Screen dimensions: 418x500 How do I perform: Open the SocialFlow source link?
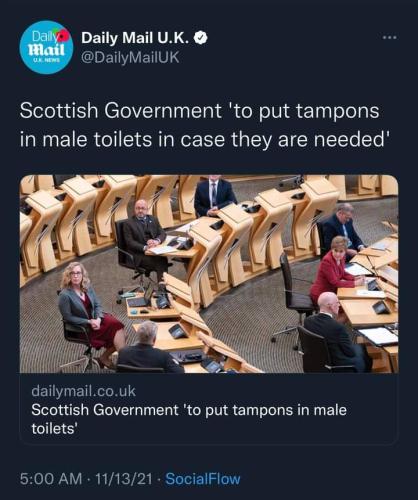[203, 479]
